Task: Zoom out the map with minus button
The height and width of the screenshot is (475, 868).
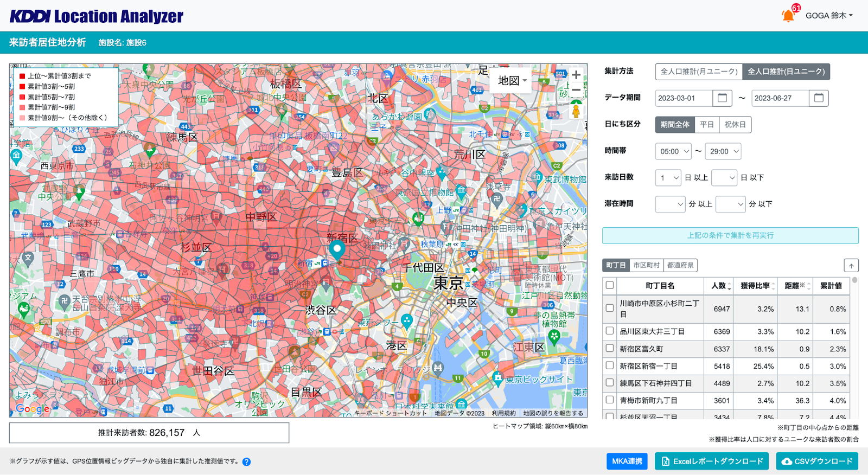Action: (x=576, y=90)
